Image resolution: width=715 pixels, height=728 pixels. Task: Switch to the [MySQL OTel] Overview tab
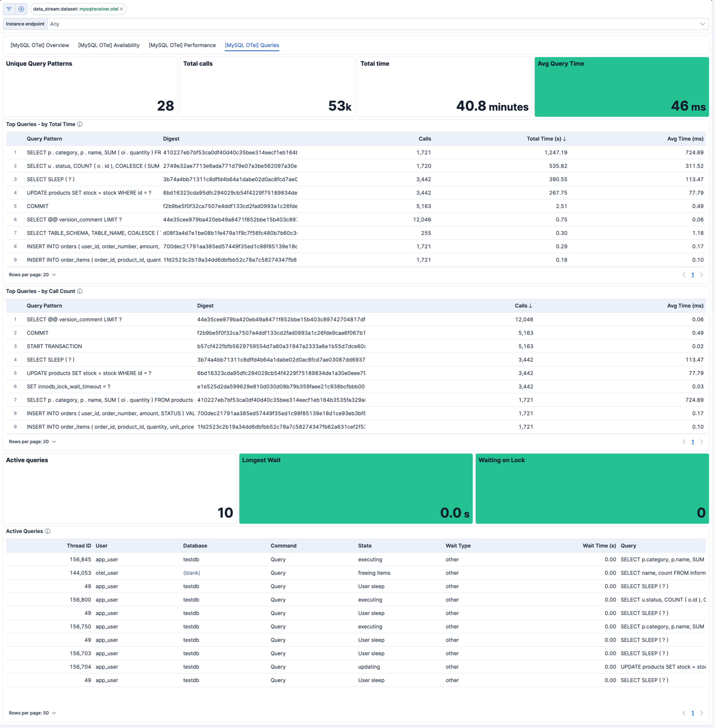click(x=40, y=45)
